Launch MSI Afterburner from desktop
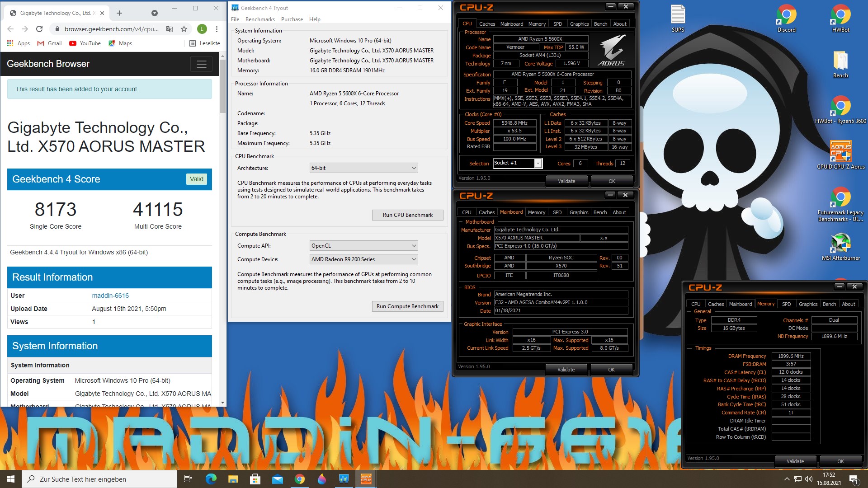 click(840, 246)
